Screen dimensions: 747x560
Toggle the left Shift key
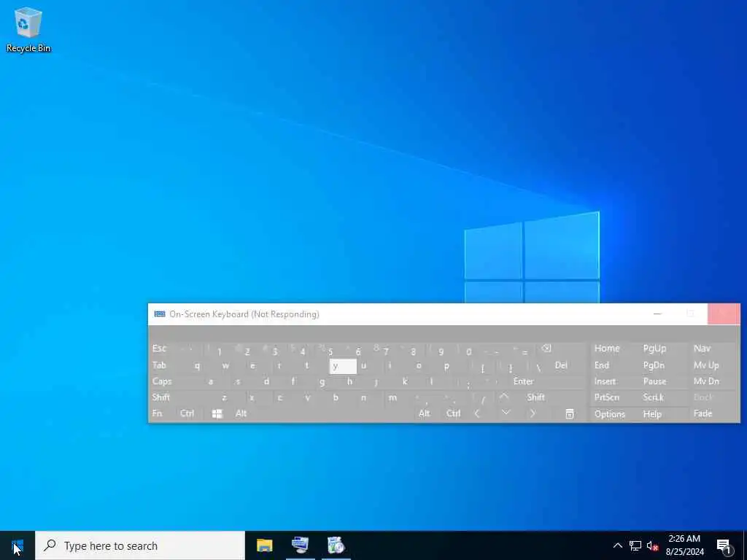161,397
